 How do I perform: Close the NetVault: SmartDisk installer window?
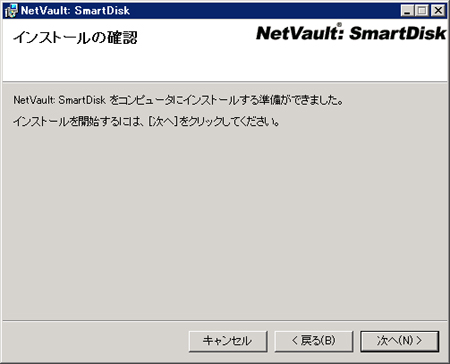438,11
